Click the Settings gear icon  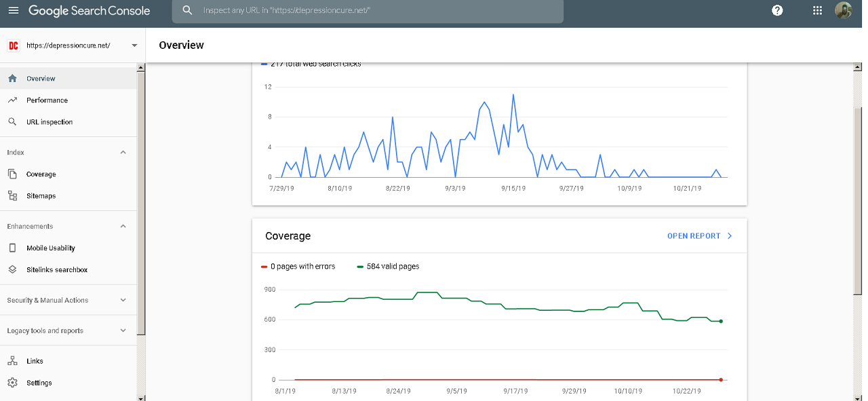pyautogui.click(x=12, y=383)
